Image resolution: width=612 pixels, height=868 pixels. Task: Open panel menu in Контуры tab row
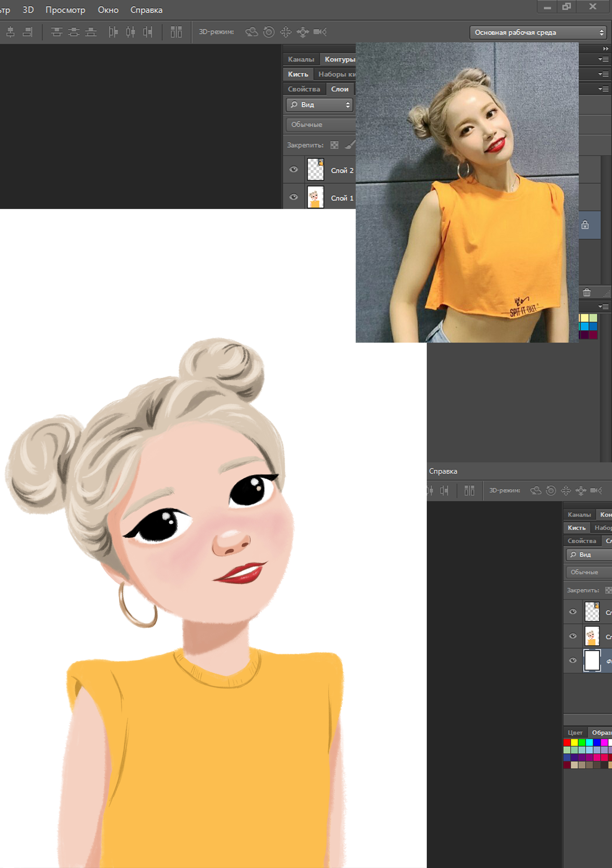pyautogui.click(x=604, y=59)
